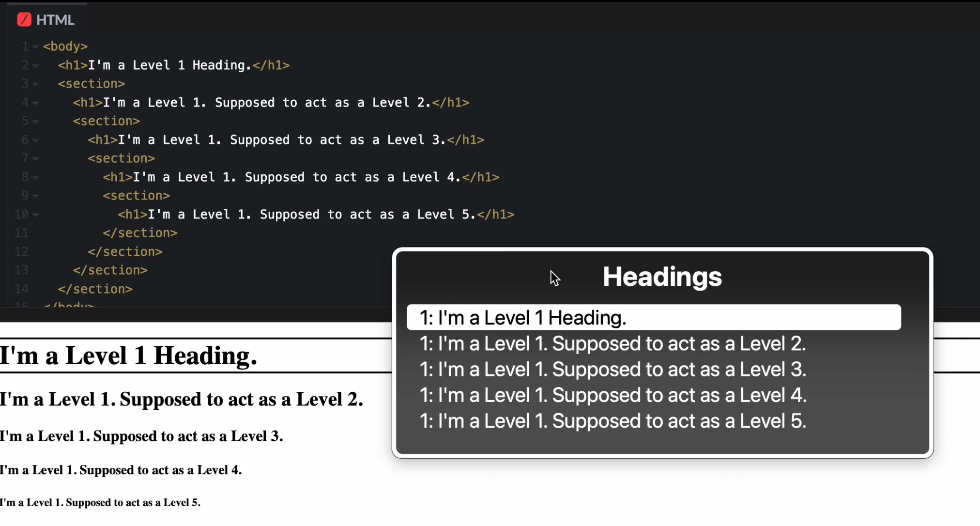Choose the "act as a Level 2" heading entry
980x526 pixels.
(612, 343)
